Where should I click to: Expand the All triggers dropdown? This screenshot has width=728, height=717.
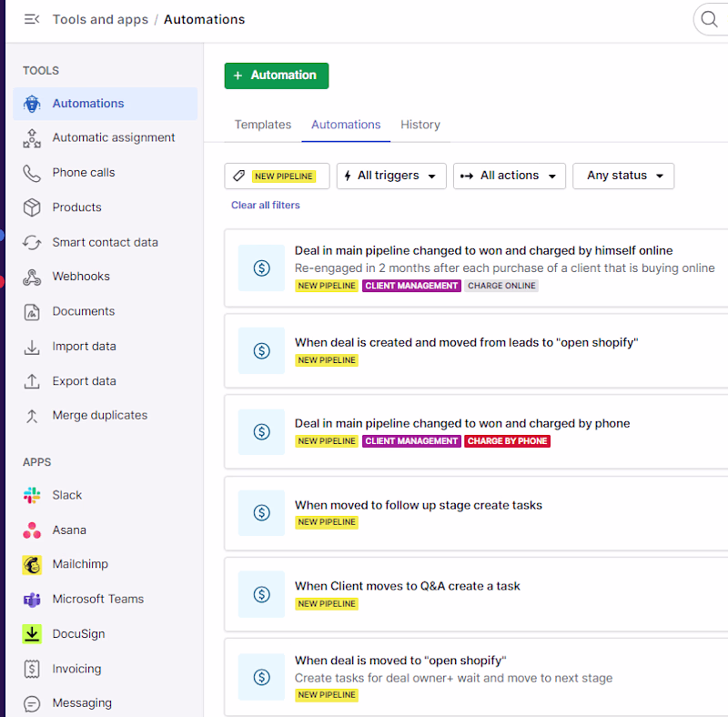click(x=391, y=176)
